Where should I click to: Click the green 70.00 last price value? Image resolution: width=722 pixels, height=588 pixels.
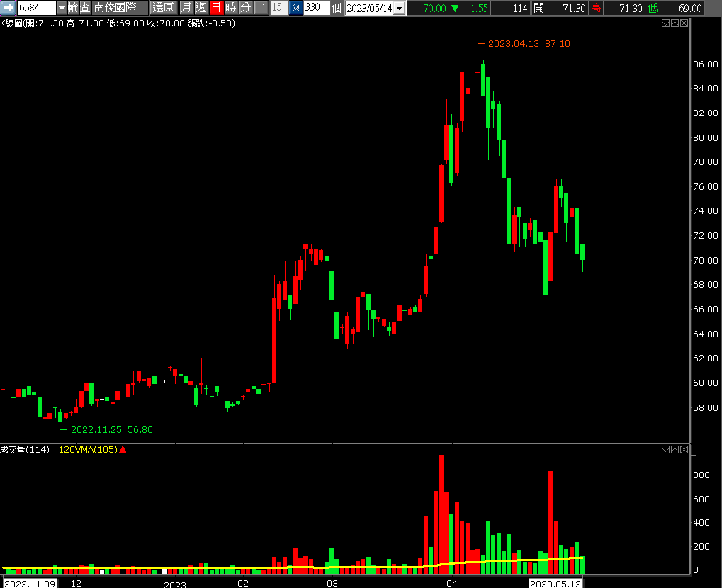(434, 9)
